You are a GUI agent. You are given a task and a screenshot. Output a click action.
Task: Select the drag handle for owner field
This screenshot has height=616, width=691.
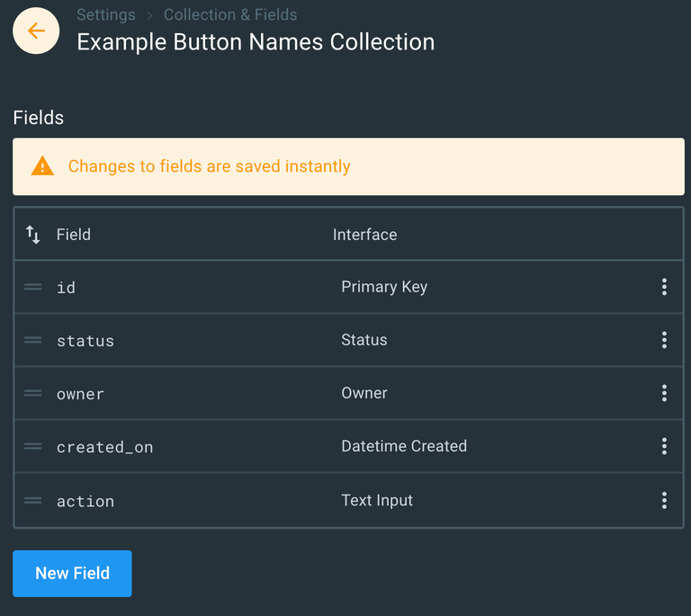coord(33,393)
